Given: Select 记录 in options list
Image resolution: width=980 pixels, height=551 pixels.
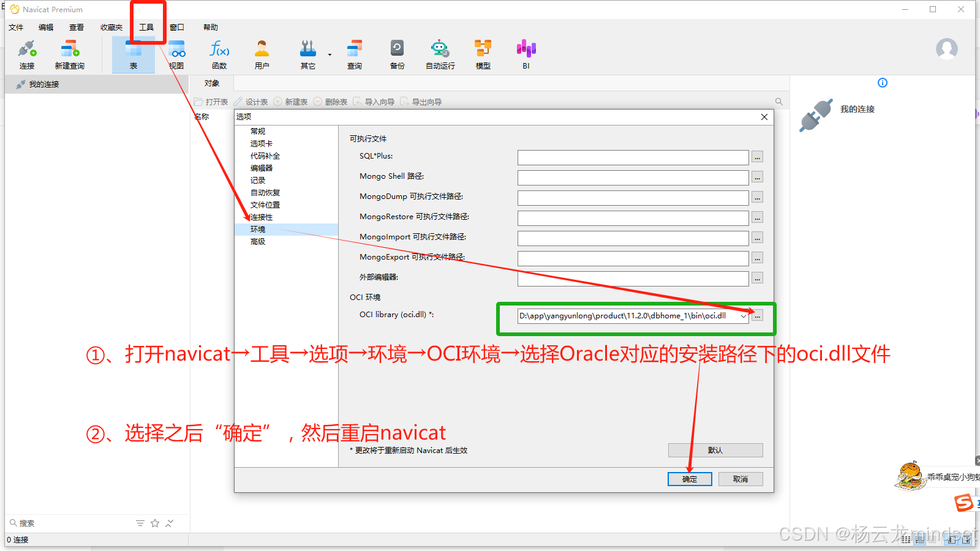Looking at the screenshot, I should pyautogui.click(x=258, y=181).
